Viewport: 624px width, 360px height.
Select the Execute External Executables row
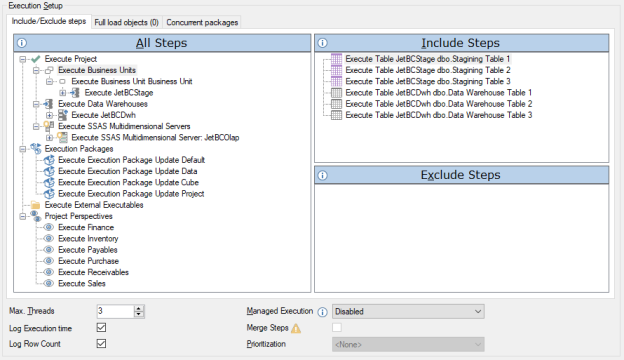point(94,205)
